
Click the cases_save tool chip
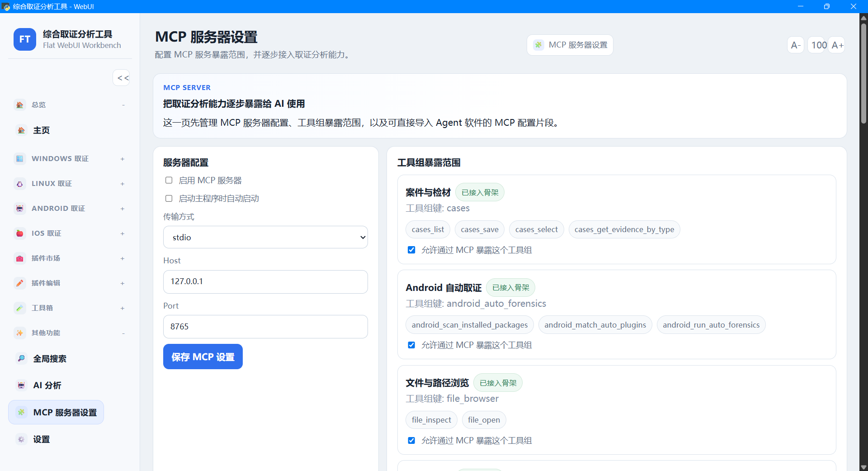(x=480, y=229)
